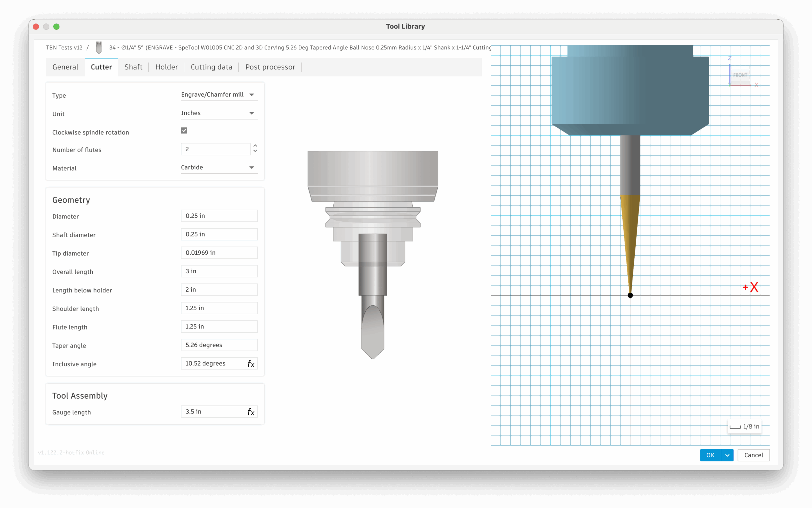Decrease Number of flutes with down arrow
The width and height of the screenshot is (812, 508).
click(255, 151)
